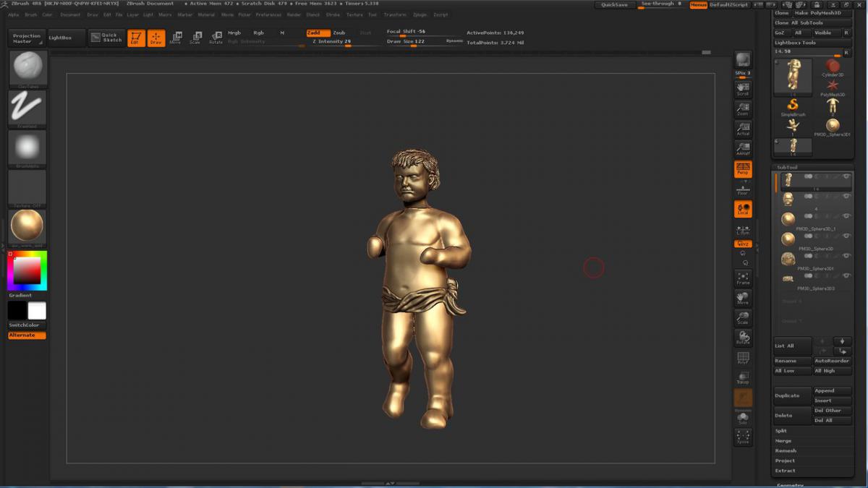Click the Duplicate subtool button
Image resolution: width=868 pixels, height=488 pixels.
tap(792, 395)
